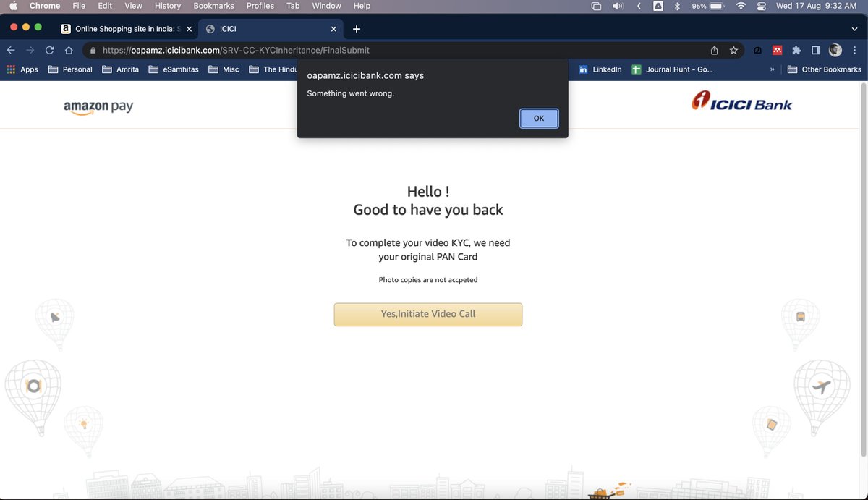Focus the address bar URL

pos(236,51)
